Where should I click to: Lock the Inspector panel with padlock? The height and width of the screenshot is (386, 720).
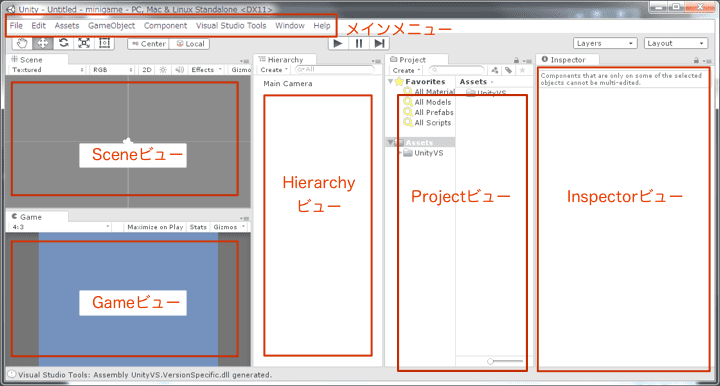point(696,60)
